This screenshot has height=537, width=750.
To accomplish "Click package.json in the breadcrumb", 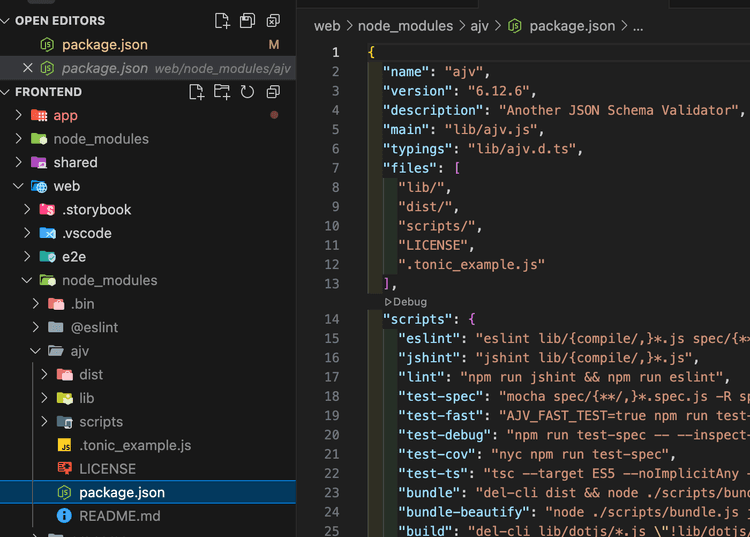I will [572, 26].
